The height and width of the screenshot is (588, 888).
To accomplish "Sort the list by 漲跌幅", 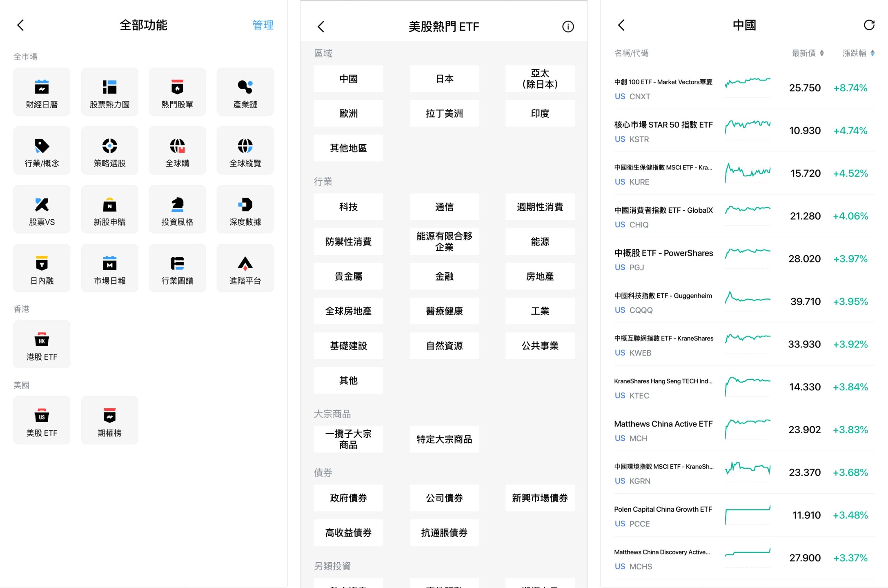I will pyautogui.click(x=858, y=53).
